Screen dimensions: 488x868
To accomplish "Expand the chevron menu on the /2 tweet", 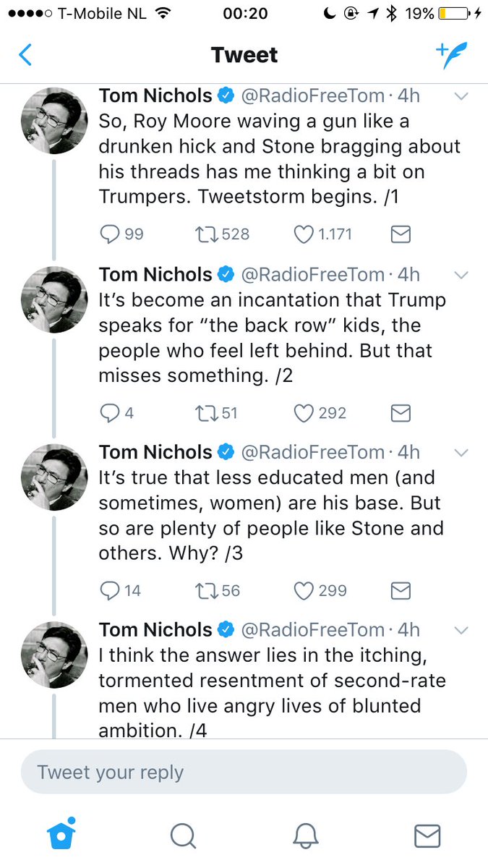I will click(x=461, y=275).
